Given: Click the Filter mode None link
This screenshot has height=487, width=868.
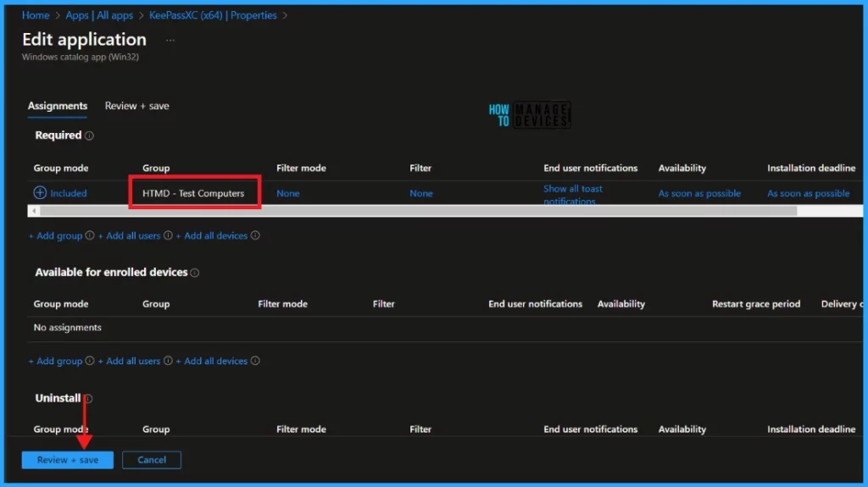Looking at the screenshot, I should click(x=288, y=193).
